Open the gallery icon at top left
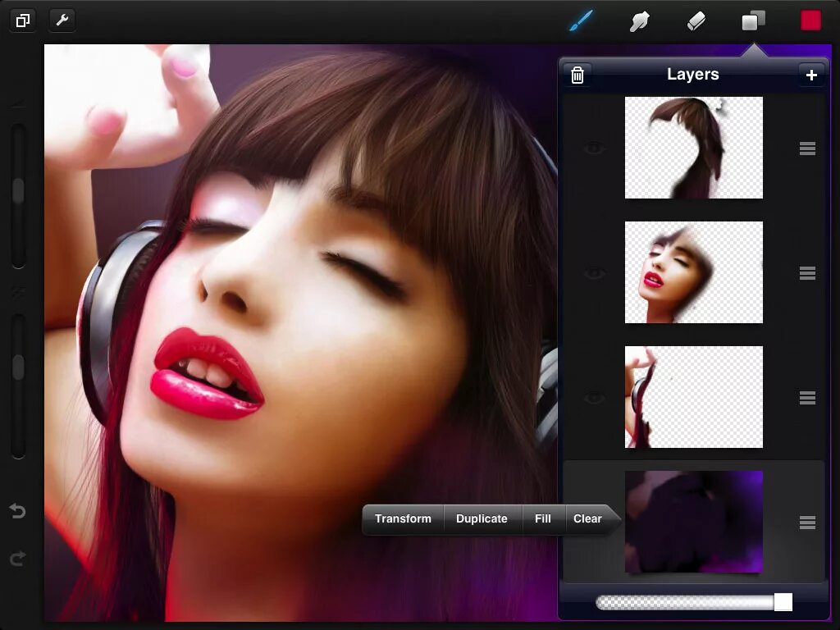Screen dimensions: 840x630 [x=23, y=21]
